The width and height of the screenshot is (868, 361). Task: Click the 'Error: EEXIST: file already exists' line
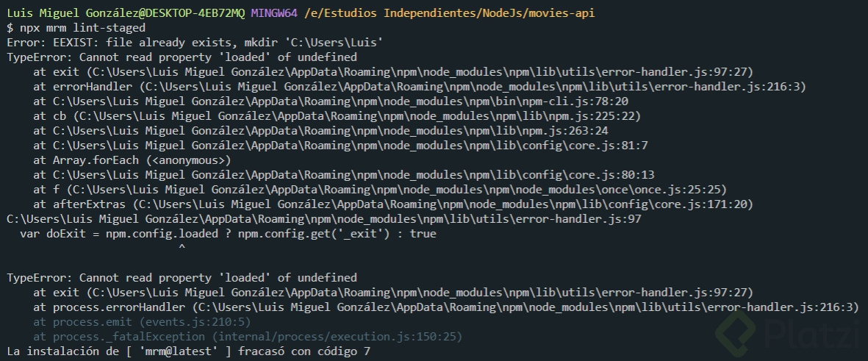[195, 43]
